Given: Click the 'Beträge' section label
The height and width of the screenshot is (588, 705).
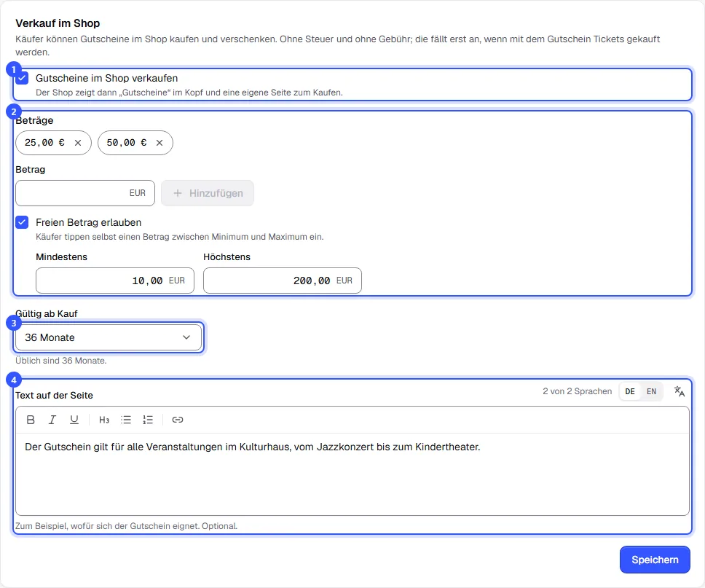Looking at the screenshot, I should [34, 120].
